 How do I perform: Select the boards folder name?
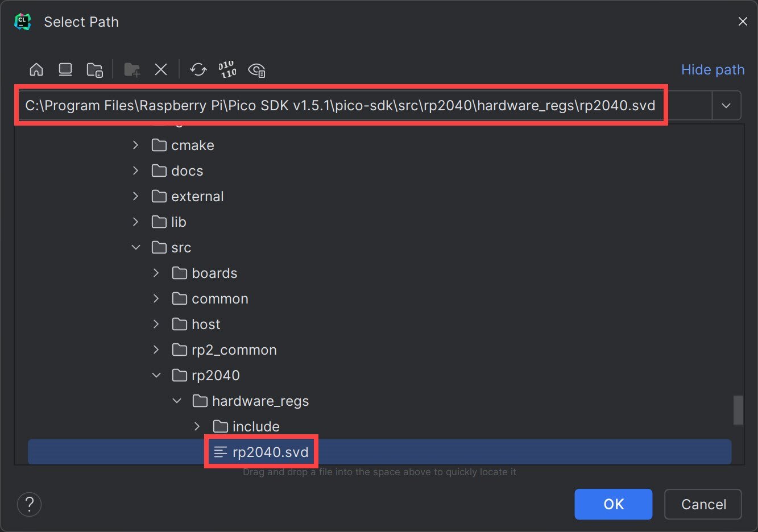[214, 273]
